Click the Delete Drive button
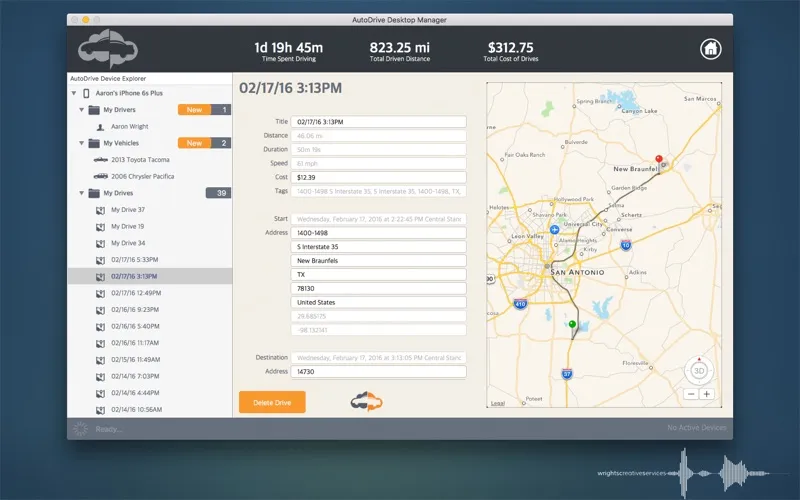 point(272,402)
